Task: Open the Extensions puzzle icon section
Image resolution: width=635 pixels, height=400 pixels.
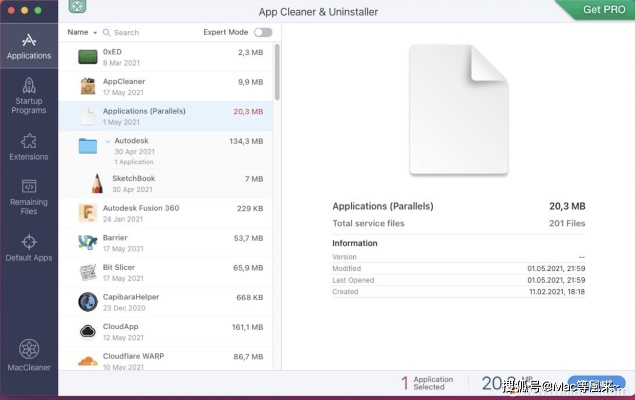Action: [x=29, y=147]
